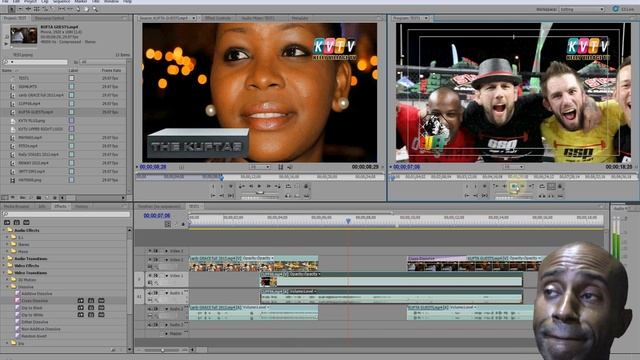
Task: Select the Slide tool
Action: pyautogui.click(x=70, y=9)
